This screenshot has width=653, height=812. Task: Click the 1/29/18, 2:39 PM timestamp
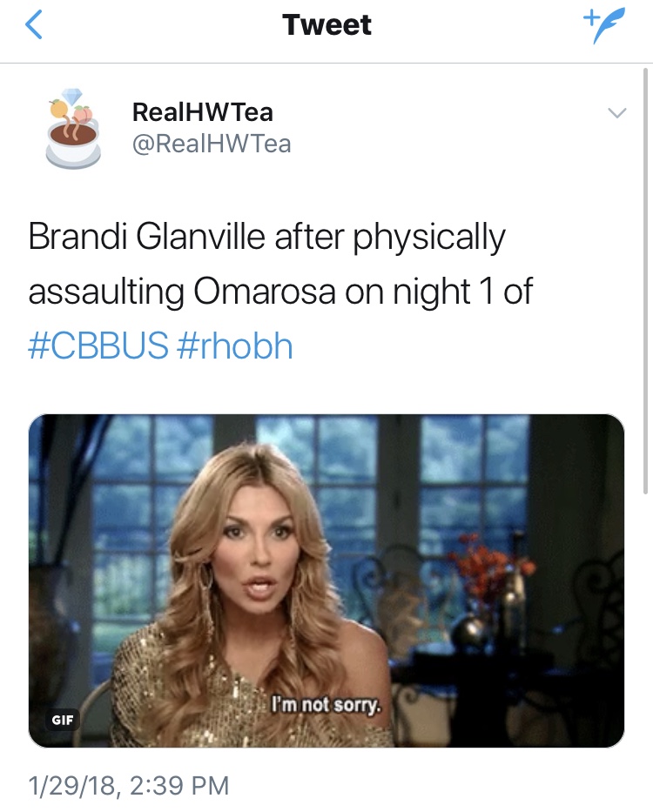tap(129, 785)
